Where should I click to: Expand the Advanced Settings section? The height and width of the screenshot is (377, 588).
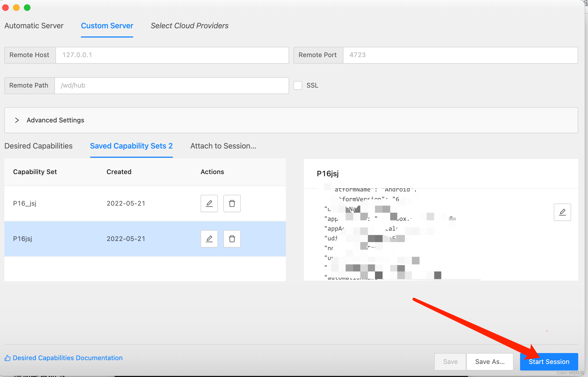tap(17, 120)
